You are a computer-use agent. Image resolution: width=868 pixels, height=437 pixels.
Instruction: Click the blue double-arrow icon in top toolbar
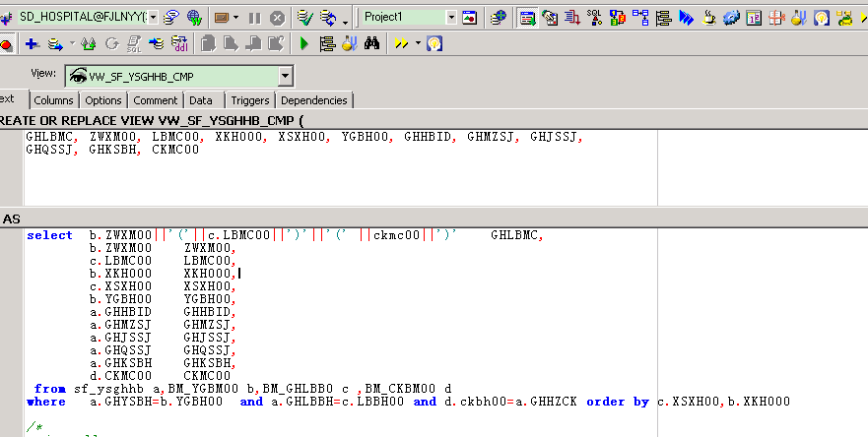pyautogui.click(x=686, y=18)
